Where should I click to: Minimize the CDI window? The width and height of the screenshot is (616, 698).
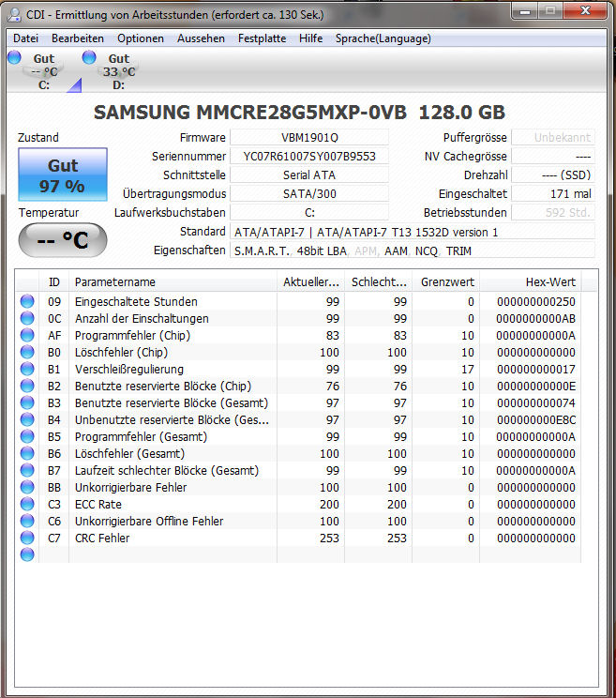pyautogui.click(x=525, y=10)
